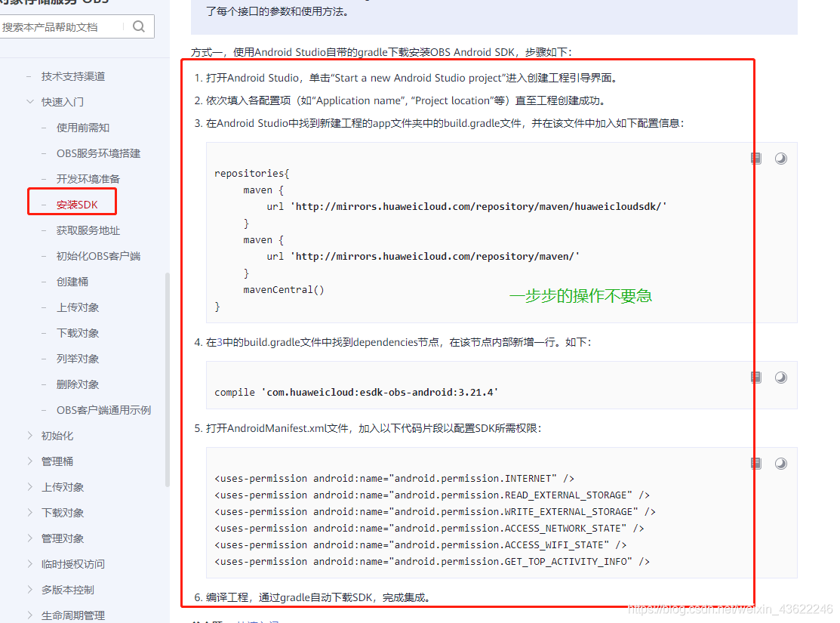The width and height of the screenshot is (840, 623).
Task: Expand the 管理桶 section chevron
Action: (30, 461)
